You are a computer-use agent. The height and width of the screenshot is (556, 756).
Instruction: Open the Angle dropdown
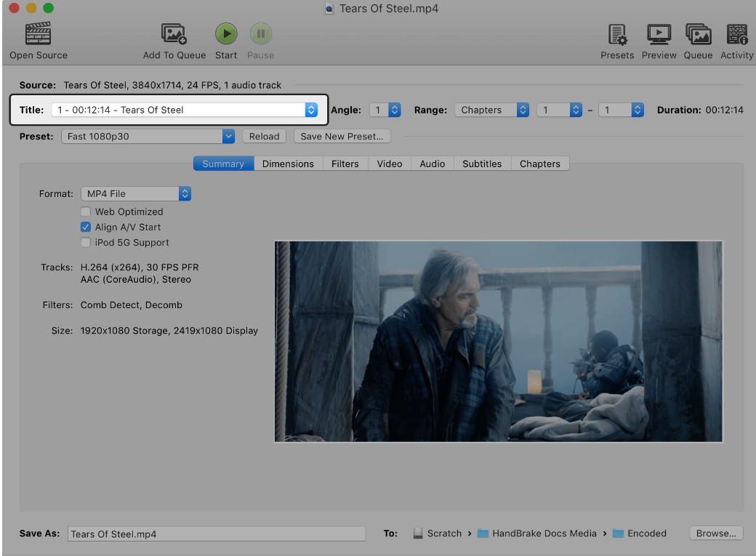385,110
